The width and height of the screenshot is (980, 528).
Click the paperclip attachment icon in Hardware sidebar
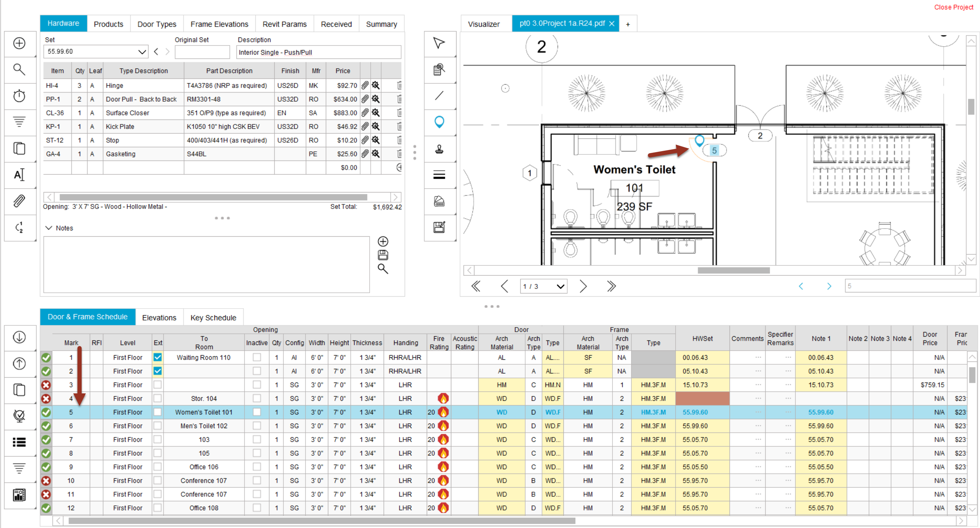click(19, 201)
